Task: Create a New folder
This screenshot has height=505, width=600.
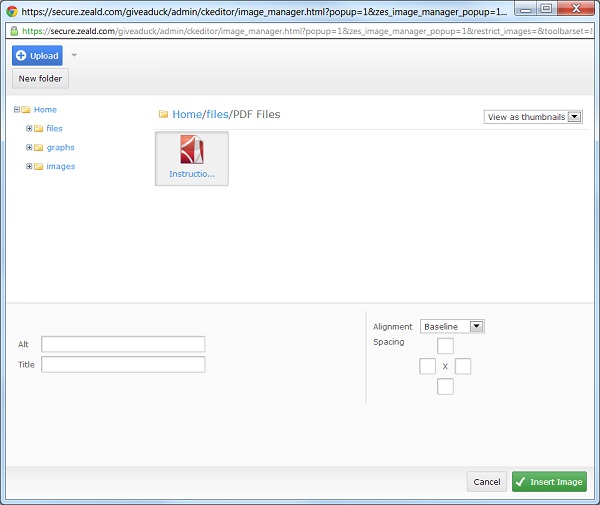Action: point(40,78)
